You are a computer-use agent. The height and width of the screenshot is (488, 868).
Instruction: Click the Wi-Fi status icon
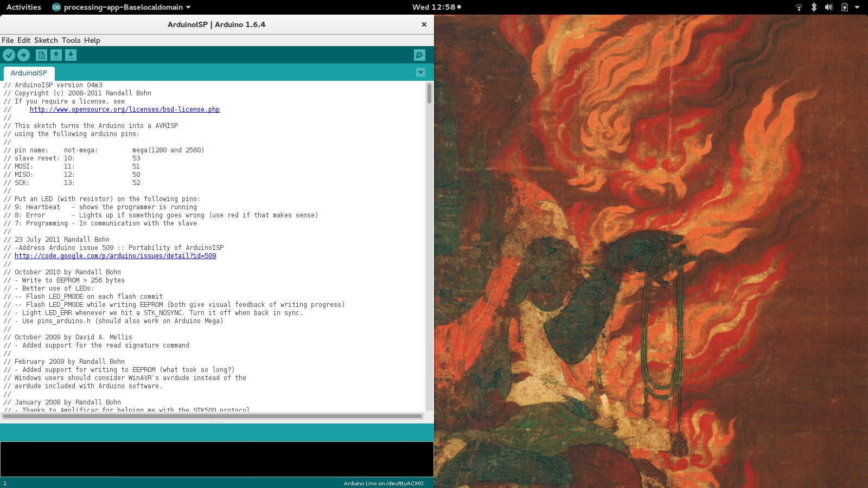tap(799, 7)
